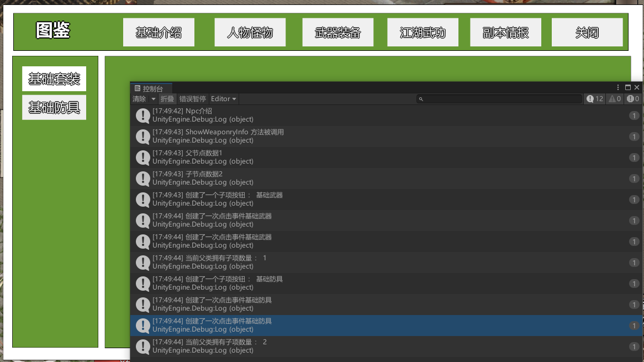The width and height of the screenshot is (644, 362).
Task: Select the log entry '子节点数据2'
Action: 386,179
